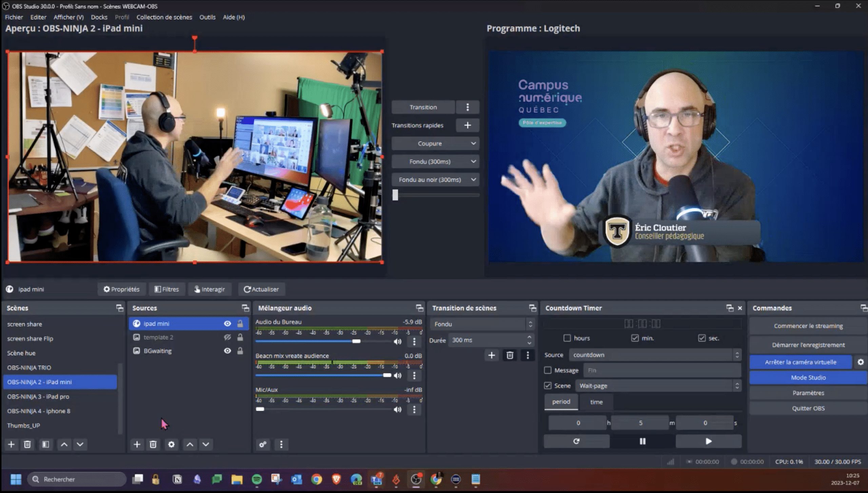Expand the Coupure quick transition dropdown
This screenshot has width=868, height=493.
click(x=473, y=144)
